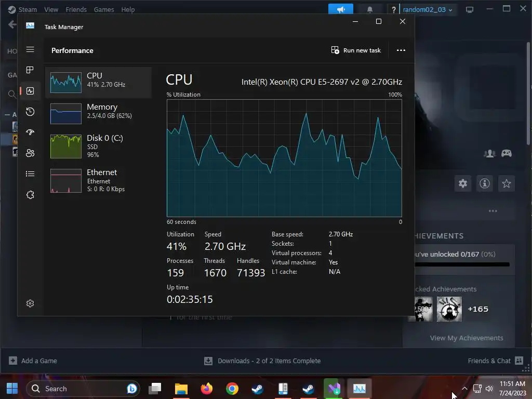
Task: Open the Users page in Task Manager
Action: pos(30,153)
